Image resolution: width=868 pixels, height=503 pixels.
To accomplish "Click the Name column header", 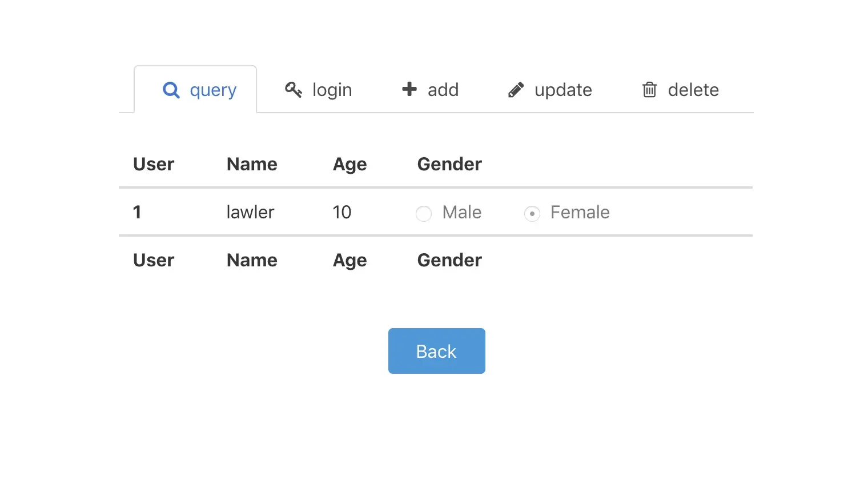I will tap(252, 164).
